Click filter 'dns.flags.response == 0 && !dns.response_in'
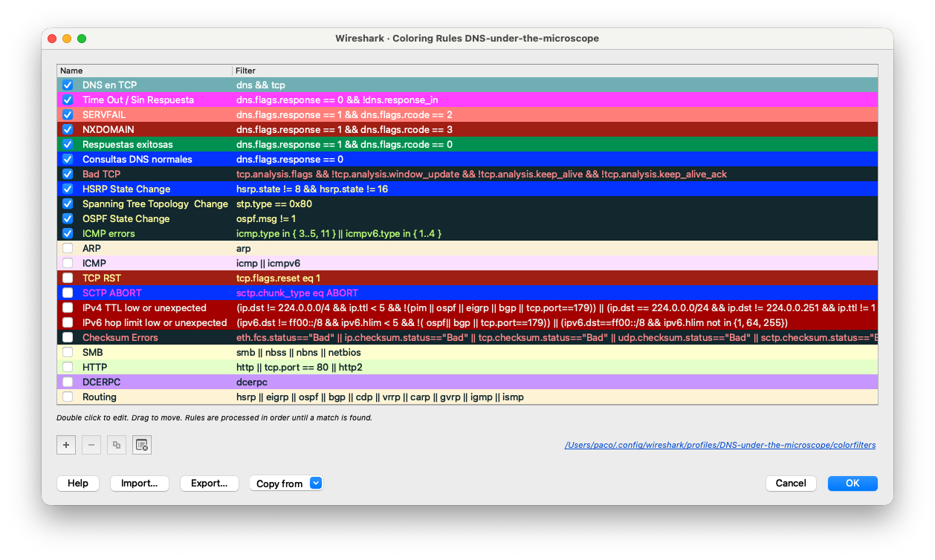The width and height of the screenshot is (935, 560). coord(337,100)
